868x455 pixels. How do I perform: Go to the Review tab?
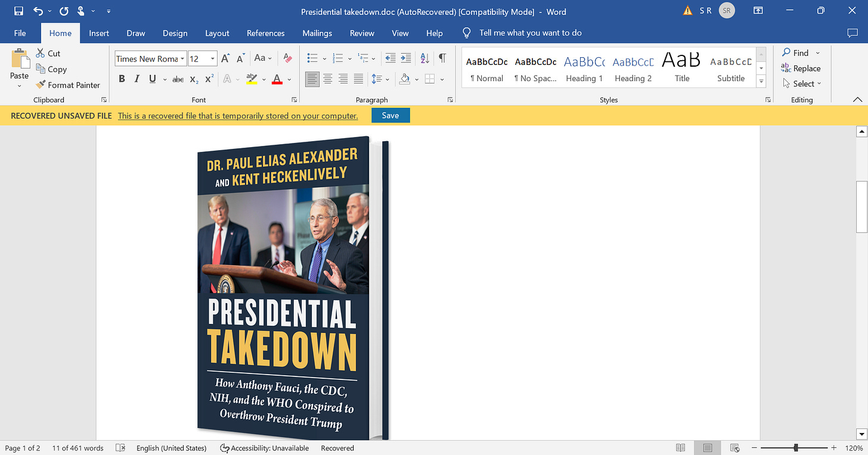pos(363,33)
